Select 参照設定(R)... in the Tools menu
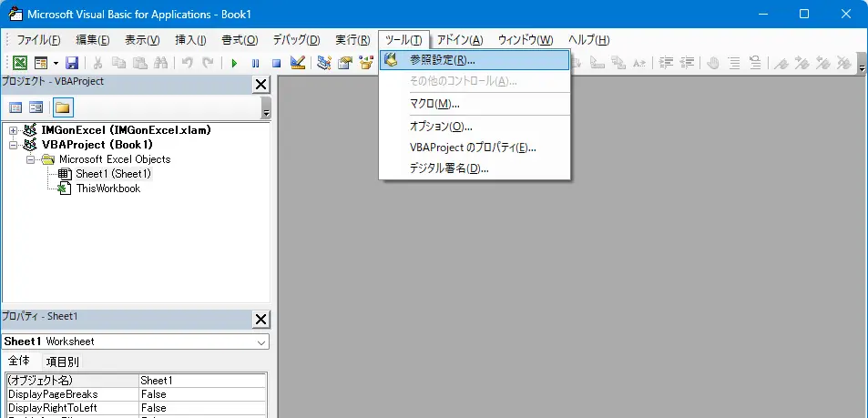The width and height of the screenshot is (868, 418). point(443,60)
